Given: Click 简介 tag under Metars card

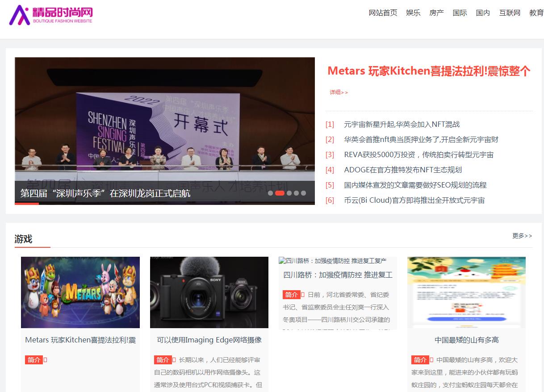Looking at the screenshot, I should (x=34, y=360).
